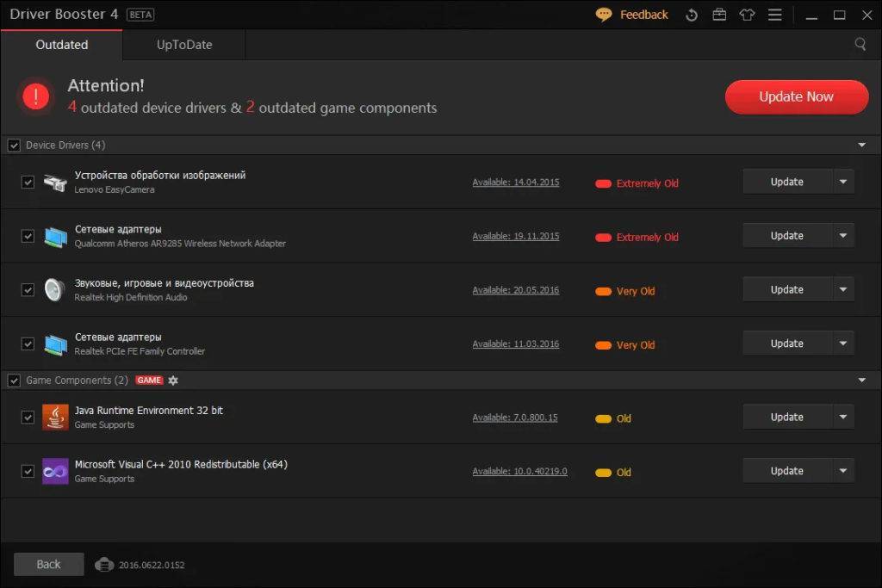Open the toolbox briefcase icon
Screen dimensions: 882x588
[718, 15]
